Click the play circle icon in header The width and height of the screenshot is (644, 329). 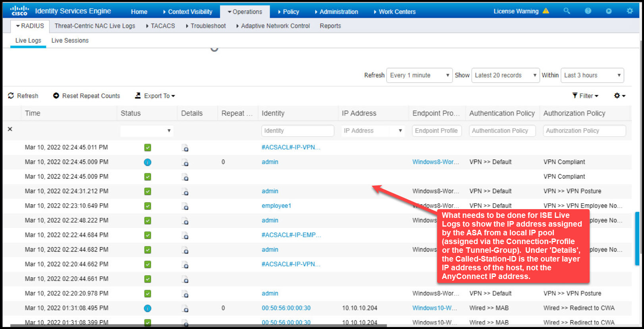tap(609, 11)
